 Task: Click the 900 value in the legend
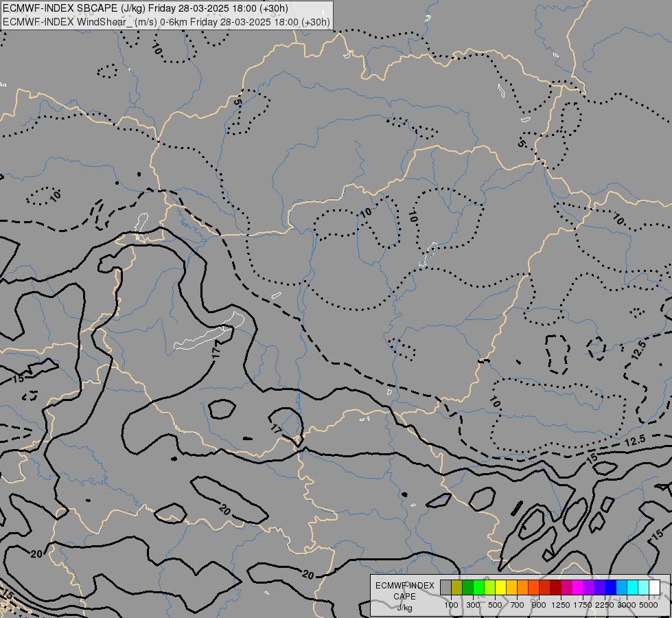coord(539,605)
